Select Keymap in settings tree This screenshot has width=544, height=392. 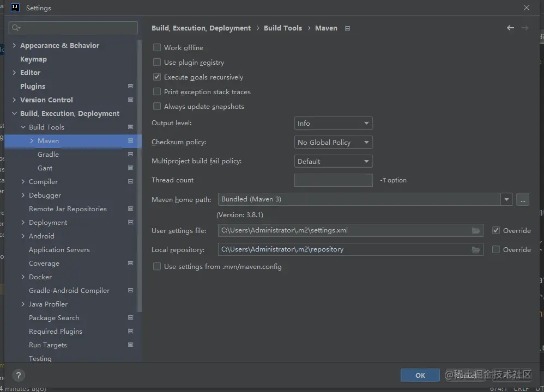tap(33, 59)
